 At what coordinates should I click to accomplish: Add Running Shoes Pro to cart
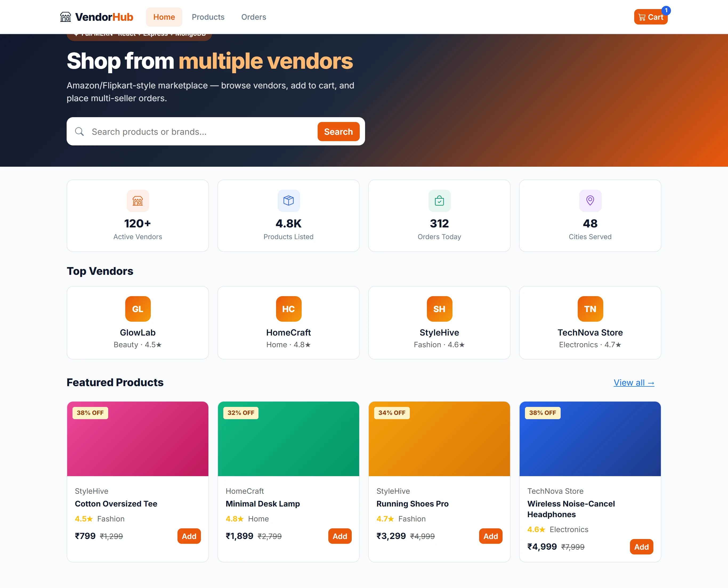tap(491, 536)
